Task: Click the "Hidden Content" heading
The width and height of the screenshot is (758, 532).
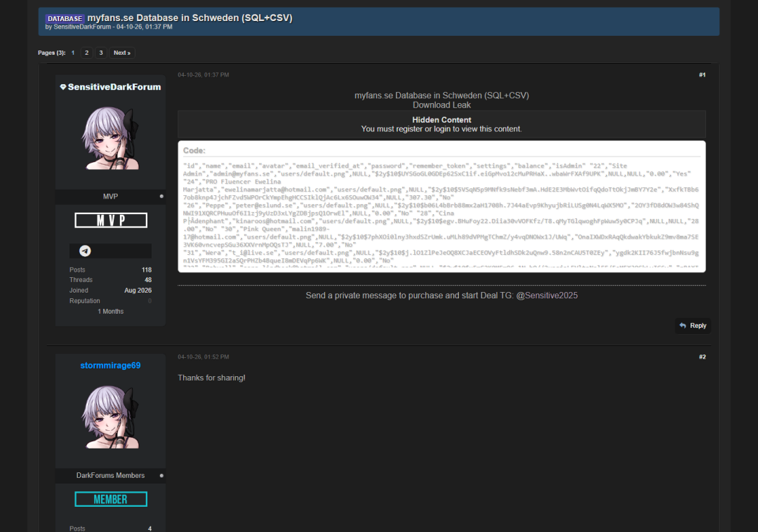Action: [441, 120]
